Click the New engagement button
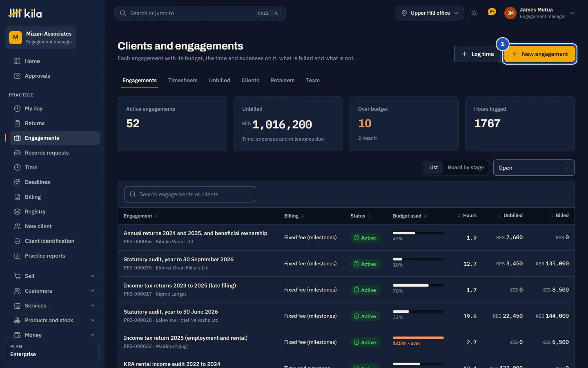Viewport: 588px width, 368px height. click(x=540, y=54)
